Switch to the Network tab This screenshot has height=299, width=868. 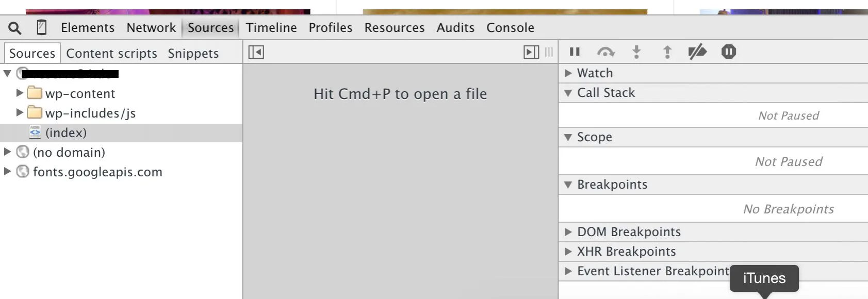(x=151, y=28)
